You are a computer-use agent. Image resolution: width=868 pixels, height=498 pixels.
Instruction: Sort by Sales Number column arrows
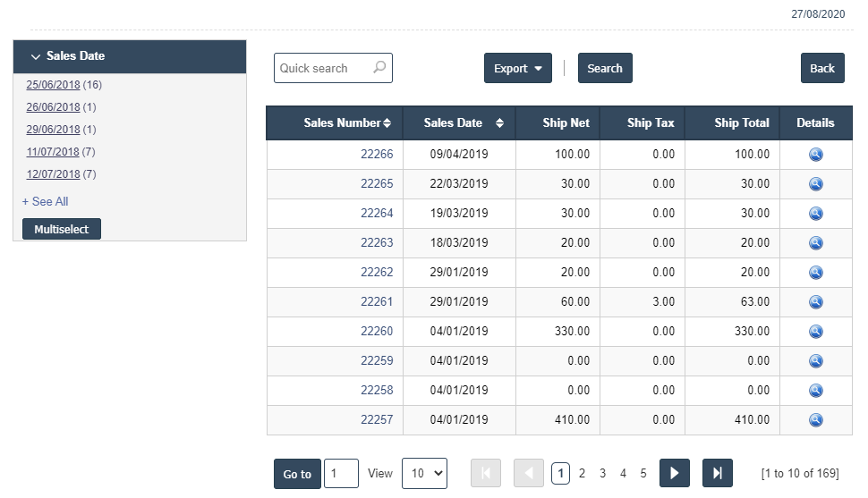(x=387, y=123)
